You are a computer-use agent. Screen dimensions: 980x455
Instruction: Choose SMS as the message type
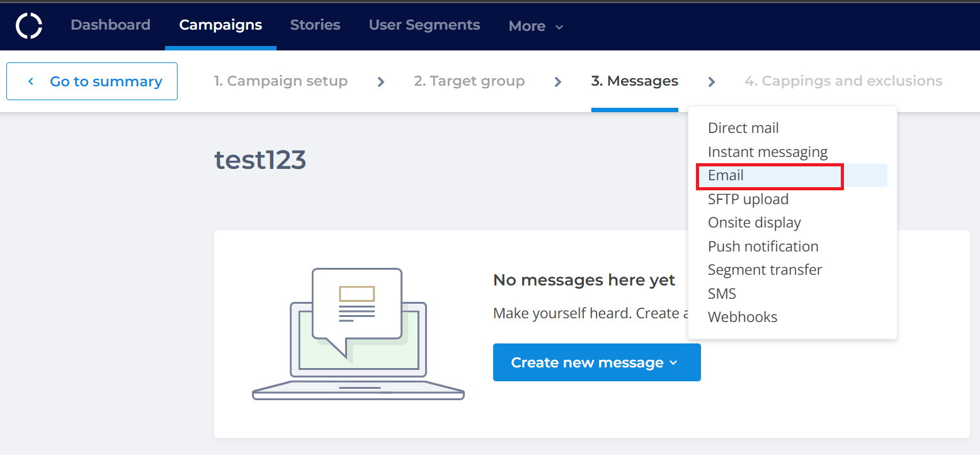722,294
